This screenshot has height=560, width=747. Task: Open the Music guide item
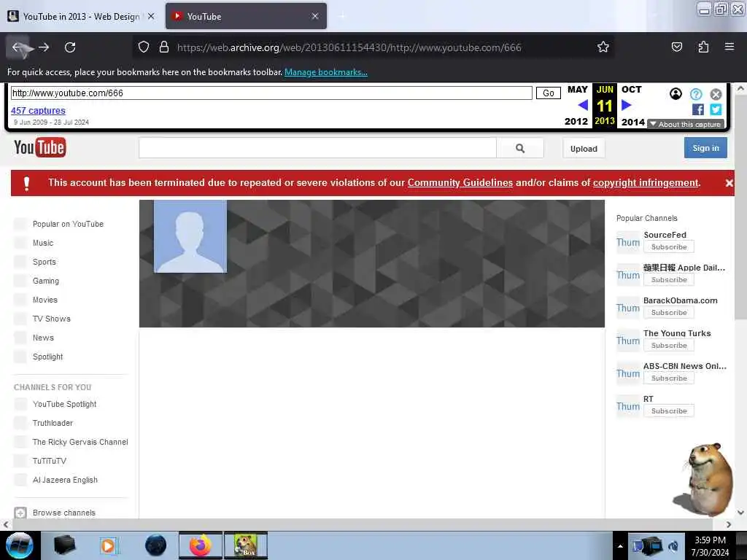(43, 243)
